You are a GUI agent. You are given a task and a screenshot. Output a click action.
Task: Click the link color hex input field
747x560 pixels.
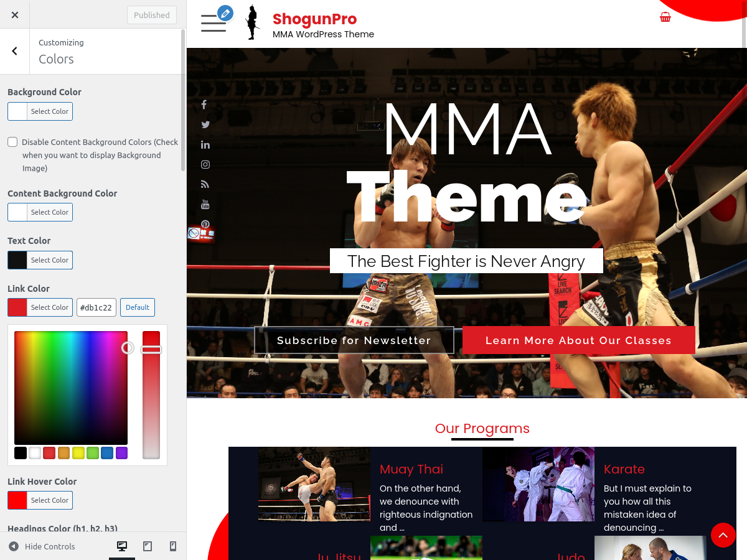[x=96, y=307]
